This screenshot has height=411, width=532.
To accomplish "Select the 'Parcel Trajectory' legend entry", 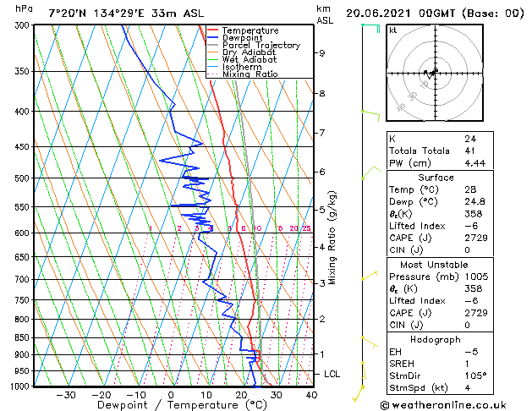I will coord(261,45).
